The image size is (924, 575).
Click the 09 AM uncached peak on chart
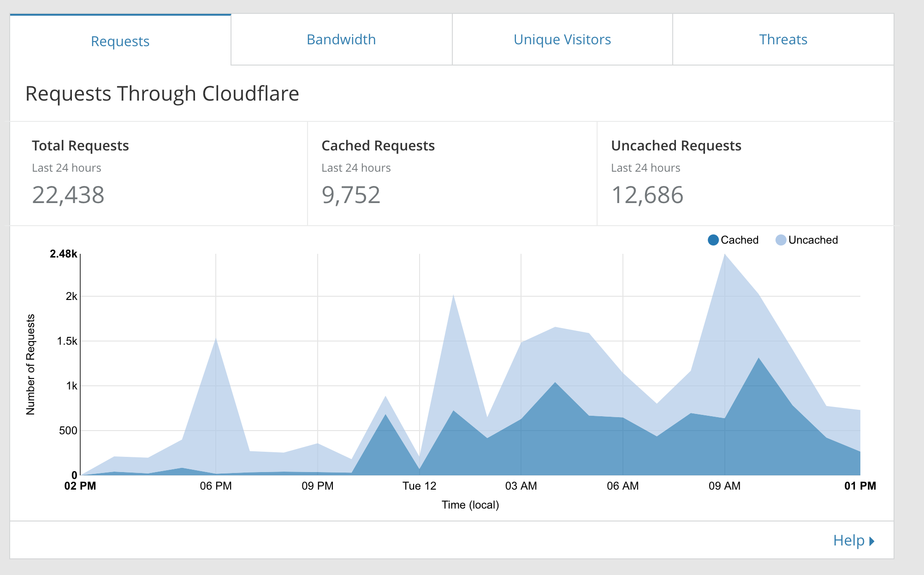coord(725,255)
